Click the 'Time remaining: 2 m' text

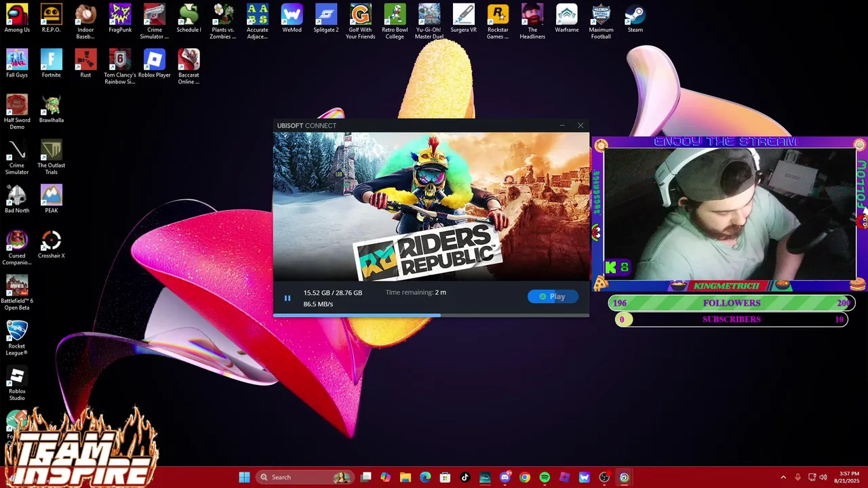pos(416,292)
